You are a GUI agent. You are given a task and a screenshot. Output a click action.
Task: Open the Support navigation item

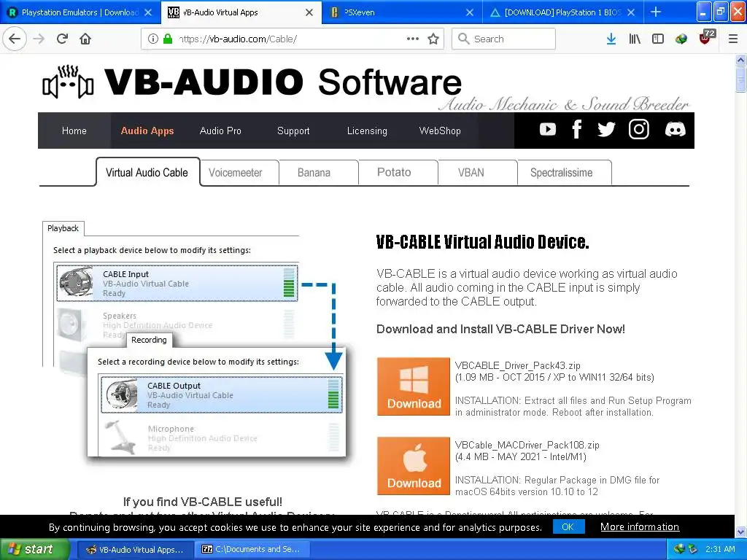293,131
